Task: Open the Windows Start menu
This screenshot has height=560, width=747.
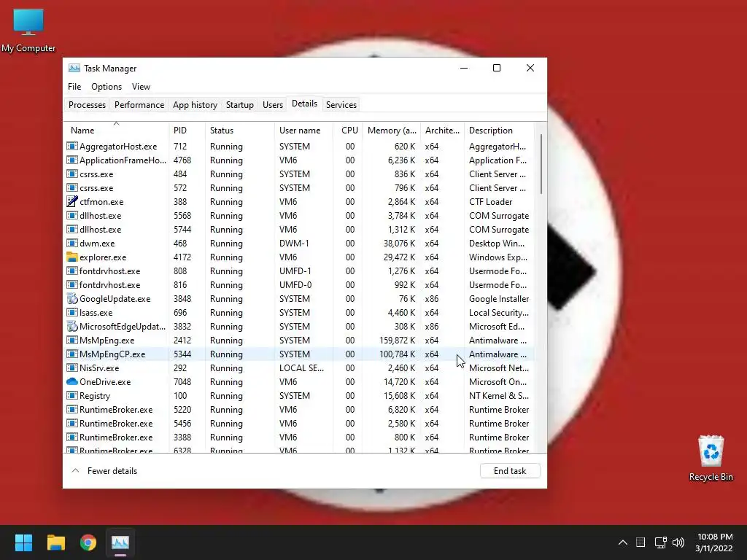Action: click(x=23, y=542)
